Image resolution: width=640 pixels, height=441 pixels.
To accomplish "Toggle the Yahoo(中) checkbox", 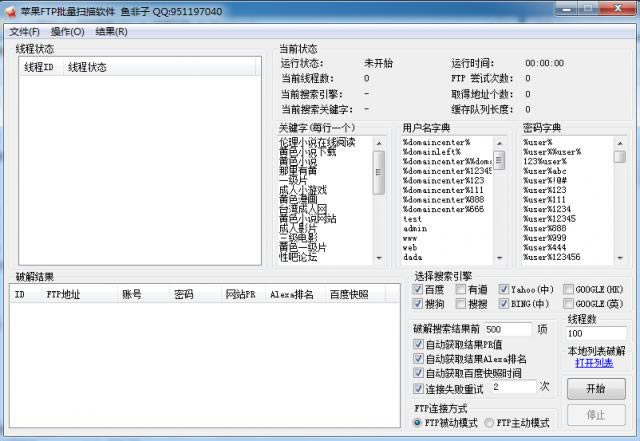I will coord(504,290).
